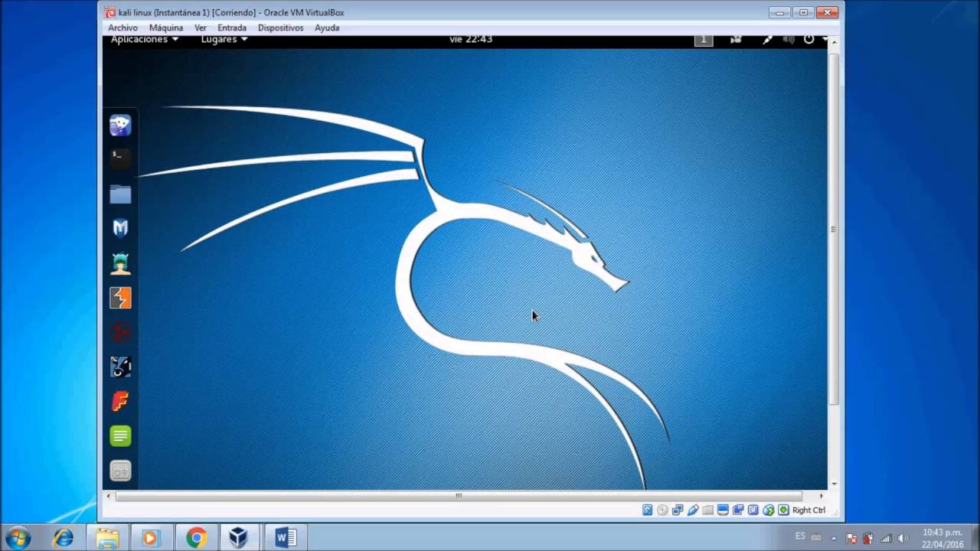Start Burp Suite from the Kali dock
This screenshot has width=980, height=551.
pos(120,298)
